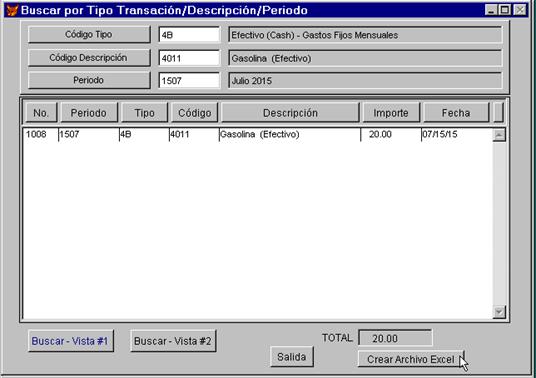Run search with Buscar - Vista #1

click(x=70, y=341)
